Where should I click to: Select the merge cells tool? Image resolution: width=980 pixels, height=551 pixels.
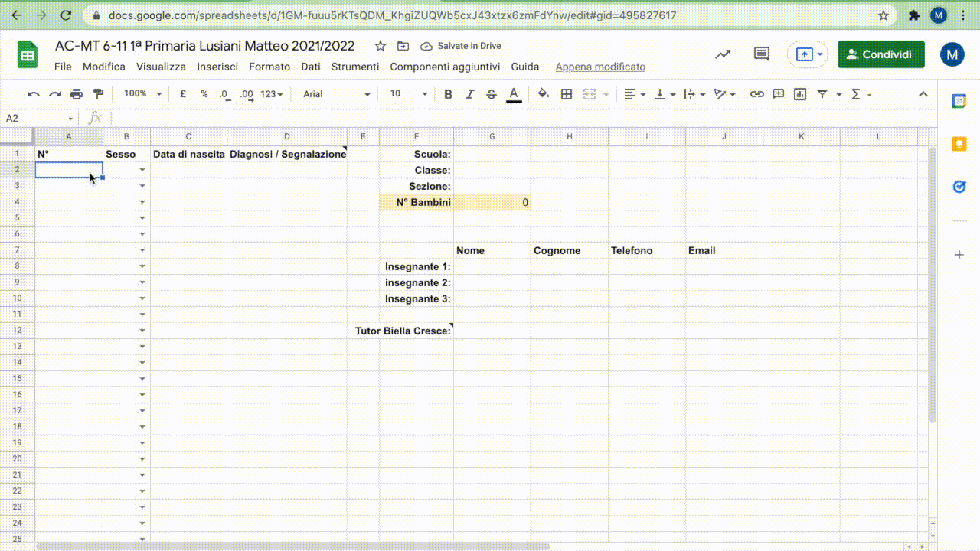coord(589,94)
